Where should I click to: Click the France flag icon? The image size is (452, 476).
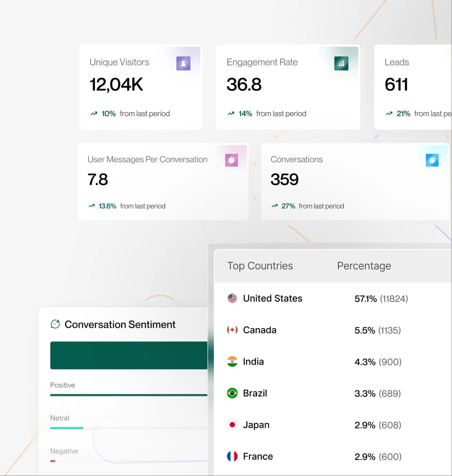click(x=232, y=456)
